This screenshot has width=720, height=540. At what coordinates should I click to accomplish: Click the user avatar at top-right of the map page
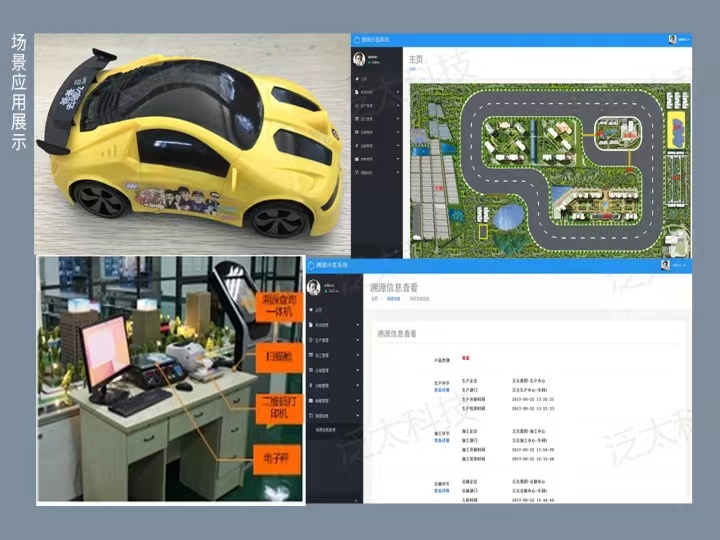pyautogui.click(x=672, y=39)
